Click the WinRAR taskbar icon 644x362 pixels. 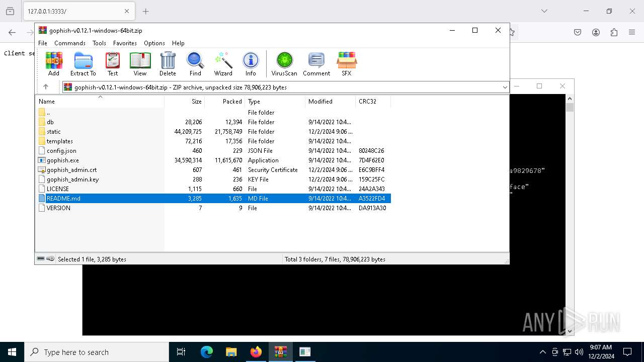click(280, 352)
